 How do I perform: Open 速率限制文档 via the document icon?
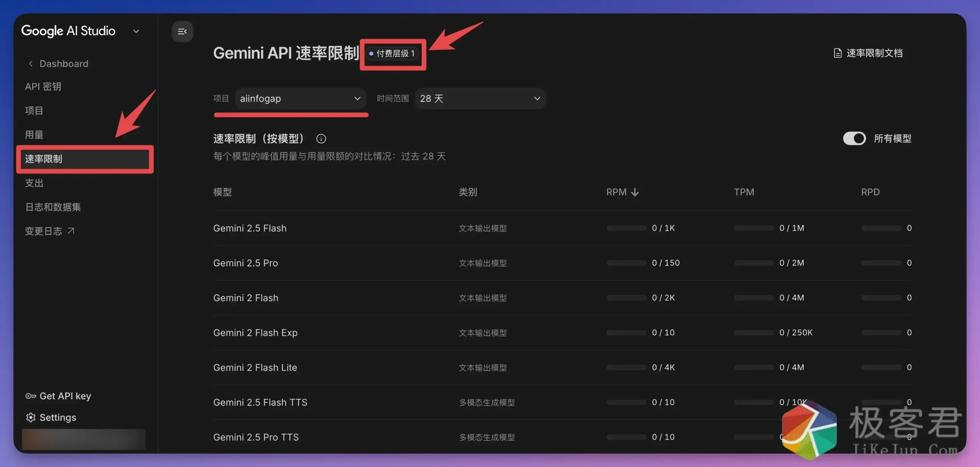[x=838, y=53]
